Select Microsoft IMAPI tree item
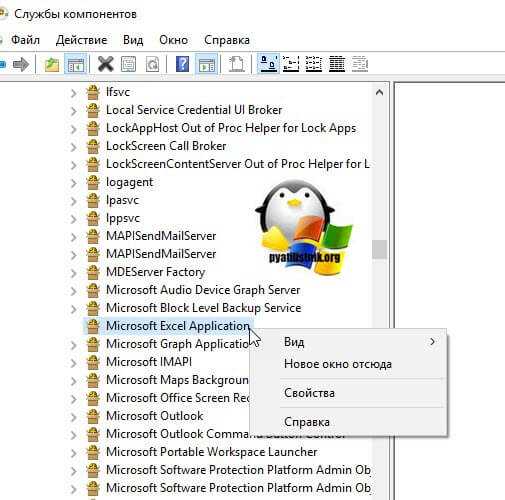505x500 pixels. click(x=149, y=362)
